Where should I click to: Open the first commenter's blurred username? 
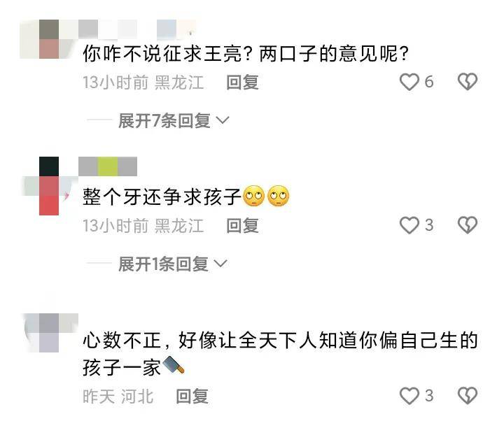[138, 29]
